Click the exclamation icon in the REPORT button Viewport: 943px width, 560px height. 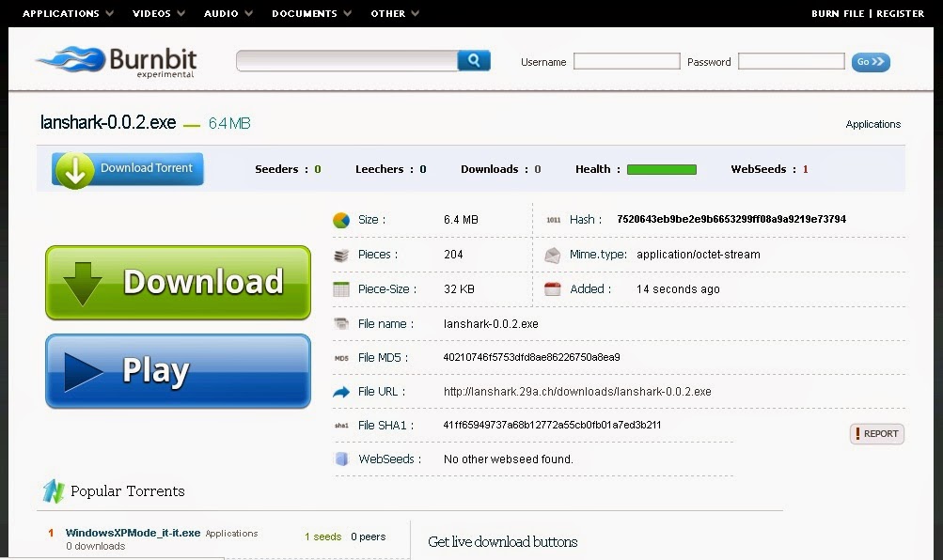tap(857, 433)
